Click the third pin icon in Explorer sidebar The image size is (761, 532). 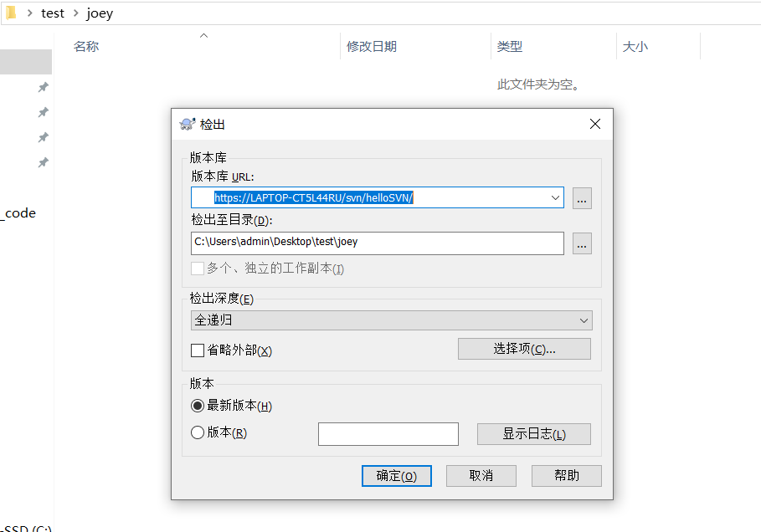click(44, 137)
